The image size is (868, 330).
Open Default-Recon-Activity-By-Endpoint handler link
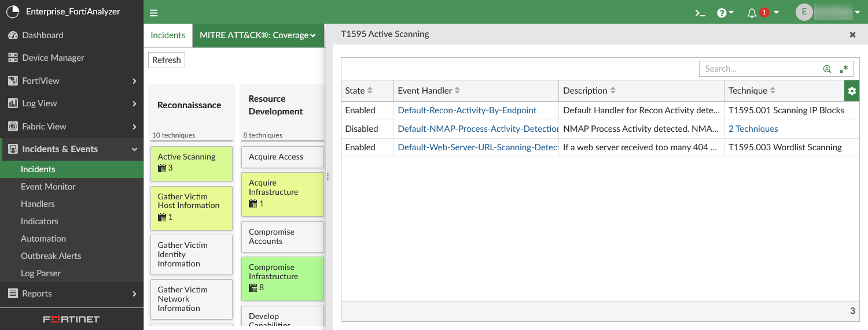tap(467, 110)
